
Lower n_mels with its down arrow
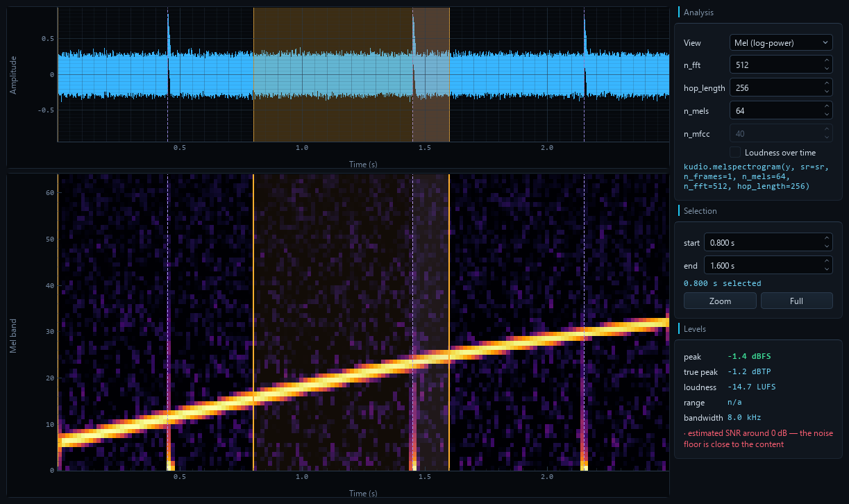point(826,115)
